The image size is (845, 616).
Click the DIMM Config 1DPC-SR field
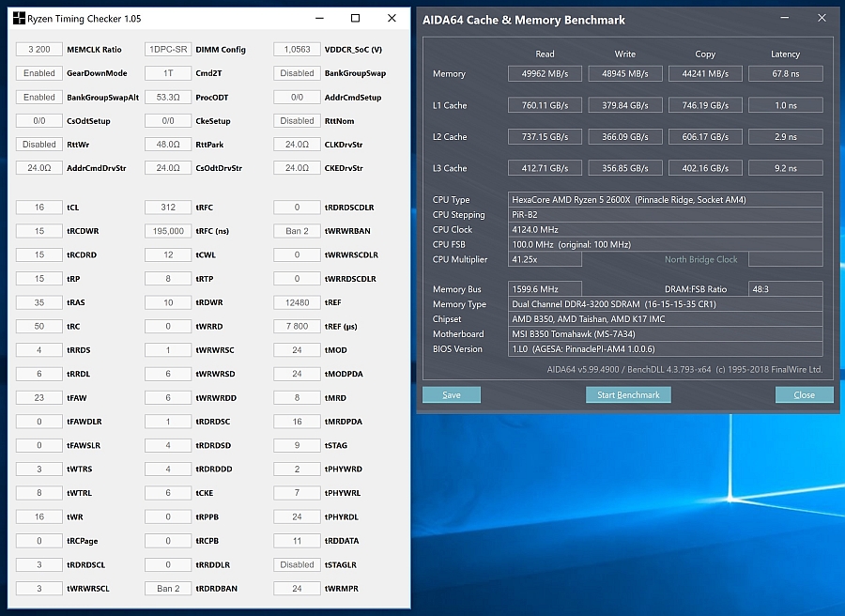[x=168, y=50]
